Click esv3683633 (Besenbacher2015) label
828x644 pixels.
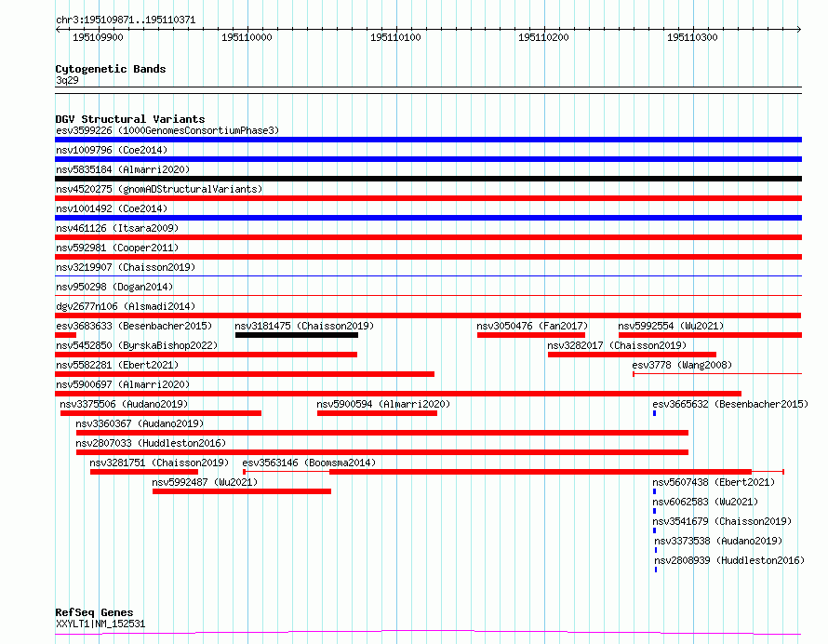pos(134,326)
